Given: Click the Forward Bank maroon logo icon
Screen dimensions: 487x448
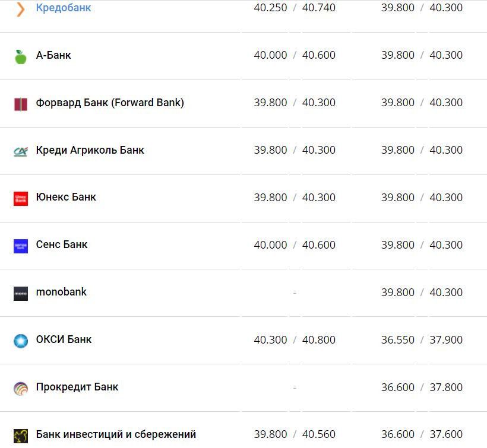Looking at the screenshot, I should coord(21,104).
